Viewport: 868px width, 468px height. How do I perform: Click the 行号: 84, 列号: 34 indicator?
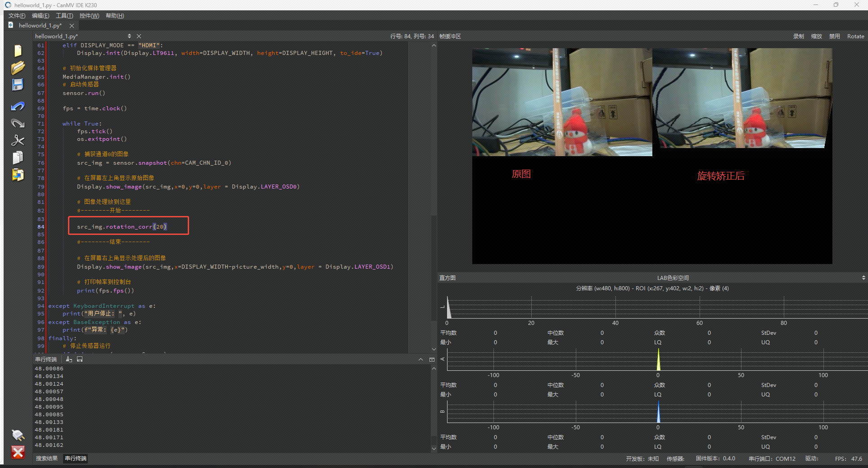412,36
